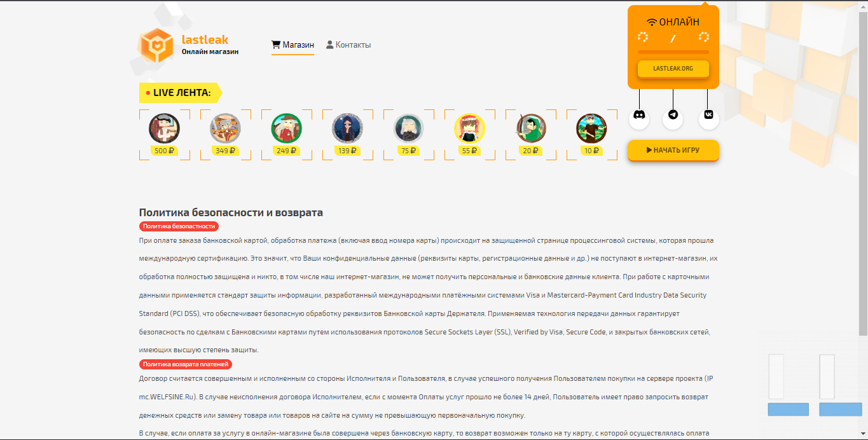Click the Политика возврата платежей badge
Viewport: 868px width, 440px height.
tap(186, 364)
